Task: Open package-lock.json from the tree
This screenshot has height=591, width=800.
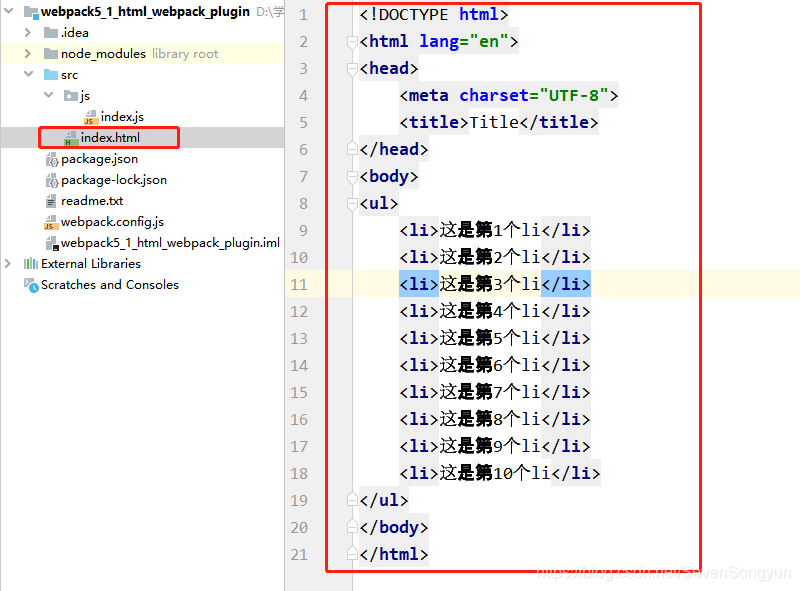Action: [114, 180]
